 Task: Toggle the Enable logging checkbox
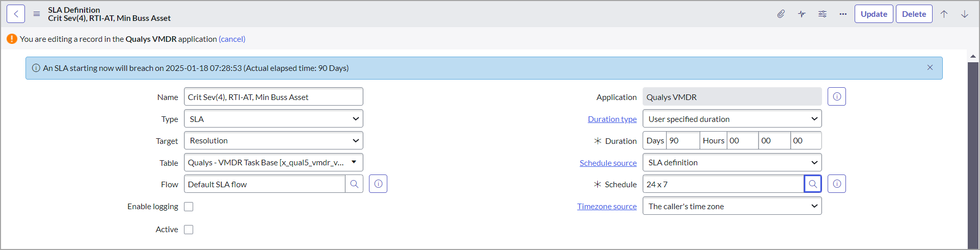pyautogui.click(x=189, y=207)
